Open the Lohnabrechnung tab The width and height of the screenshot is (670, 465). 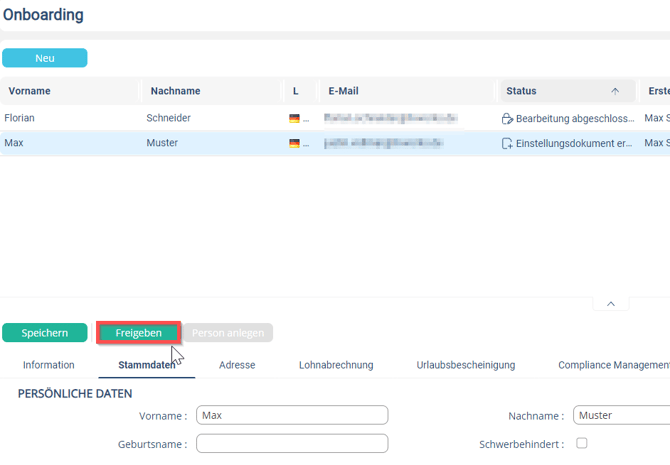click(335, 365)
